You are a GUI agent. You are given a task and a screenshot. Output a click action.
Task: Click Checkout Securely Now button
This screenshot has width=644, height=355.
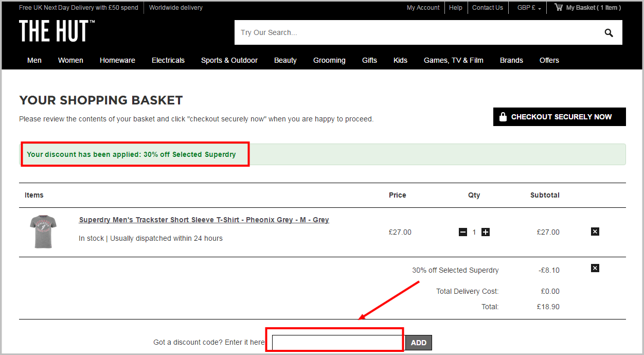tap(560, 117)
